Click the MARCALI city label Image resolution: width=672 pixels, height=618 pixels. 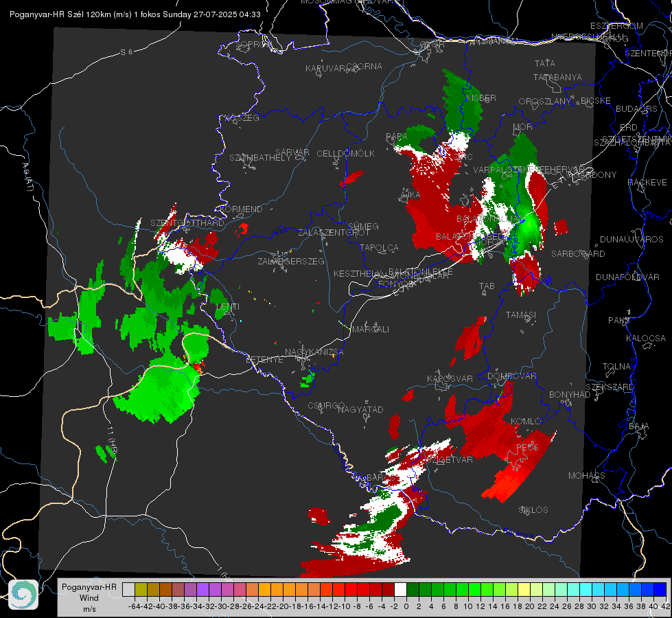click(x=371, y=330)
